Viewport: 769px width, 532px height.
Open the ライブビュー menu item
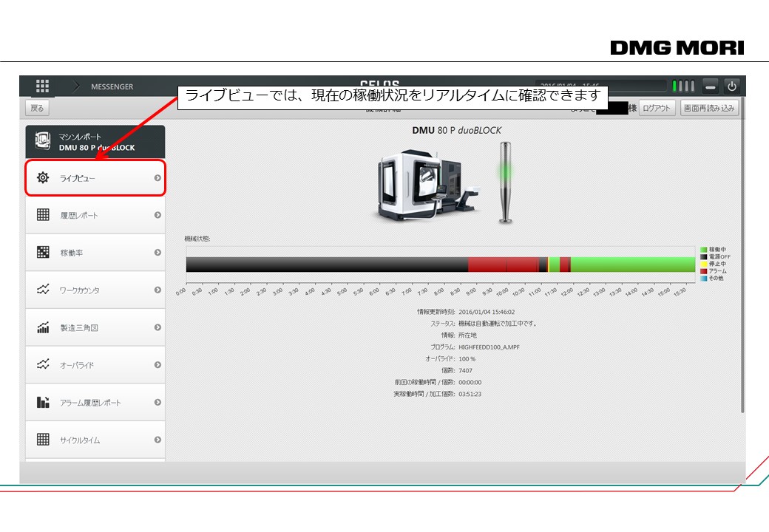click(x=95, y=178)
